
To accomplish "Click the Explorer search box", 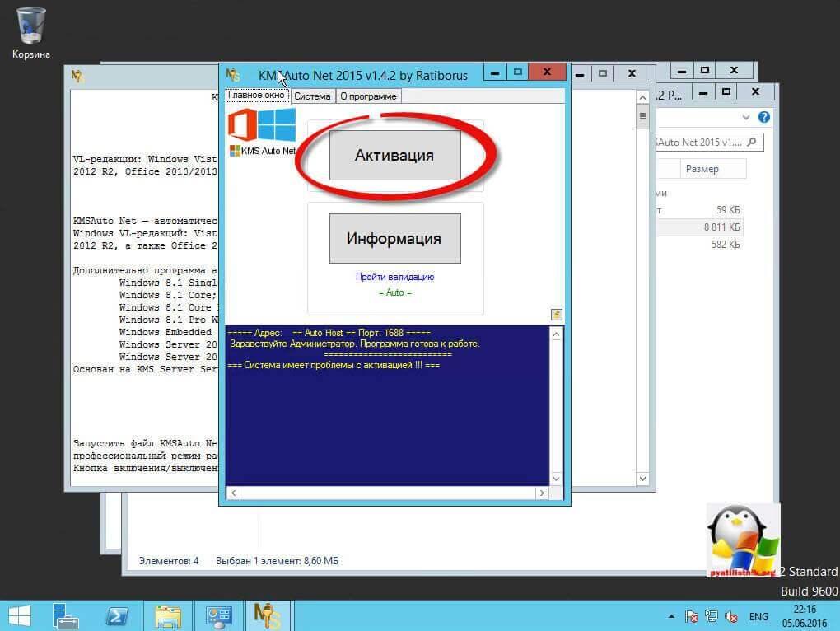I will click(x=708, y=143).
